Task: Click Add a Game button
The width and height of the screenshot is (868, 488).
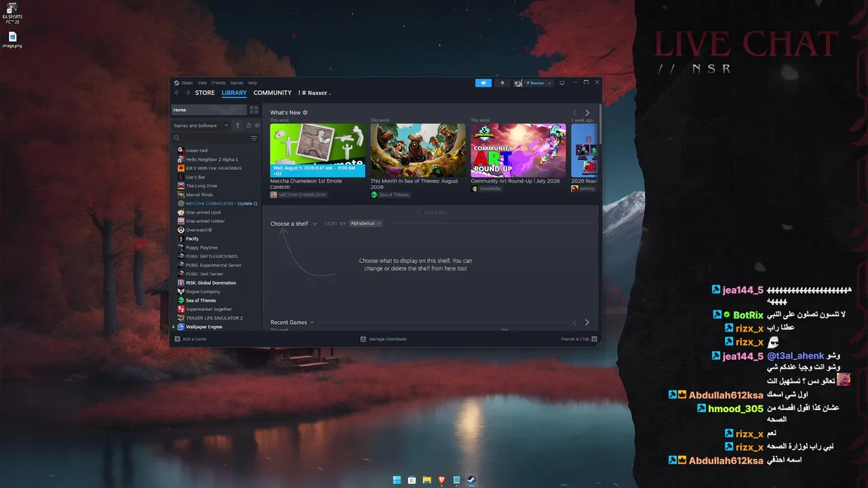Action: tap(191, 339)
